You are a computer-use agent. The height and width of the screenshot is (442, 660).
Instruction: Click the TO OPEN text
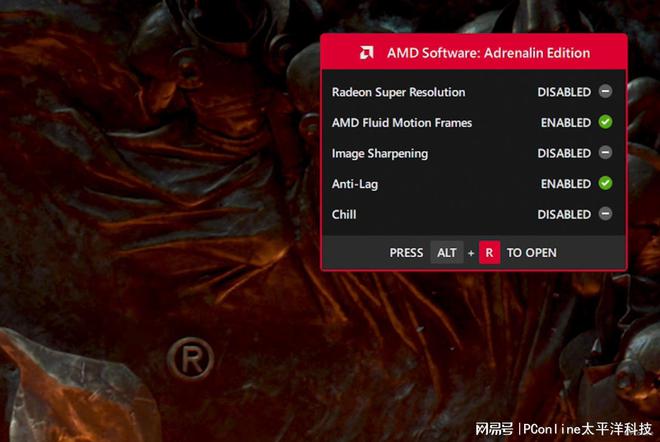532,253
